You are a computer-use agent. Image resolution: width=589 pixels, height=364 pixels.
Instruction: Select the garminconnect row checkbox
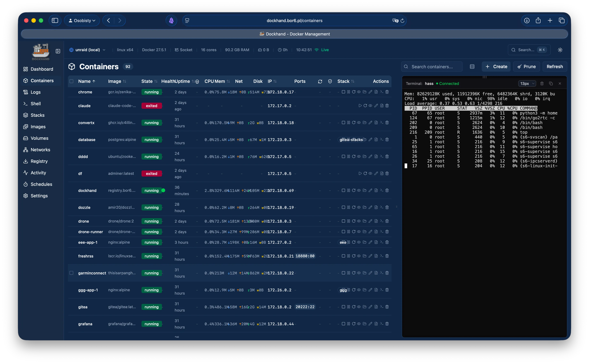click(x=72, y=273)
